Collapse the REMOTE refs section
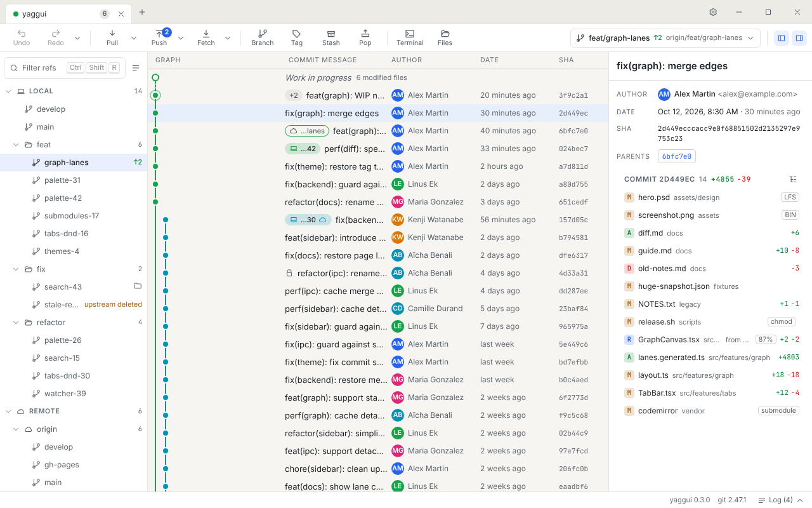This screenshot has height=508, width=812. tap(8, 411)
